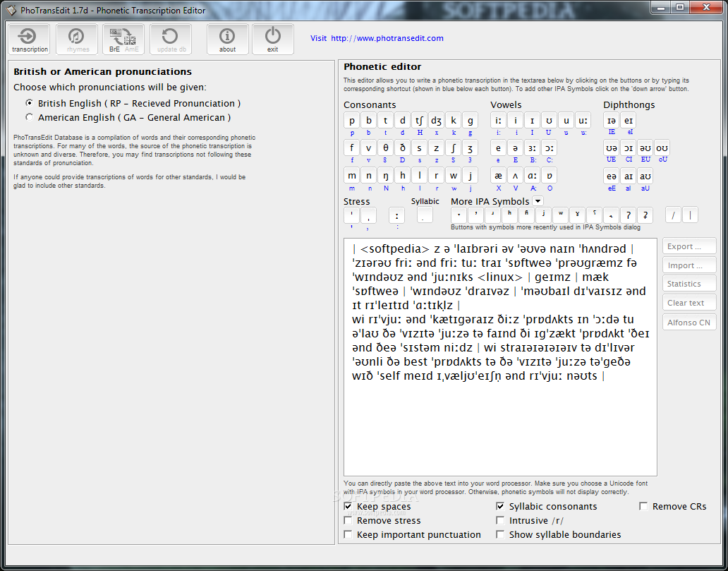728x571 pixels.
Task: Insert syllabic mark button
Action: tap(425, 215)
